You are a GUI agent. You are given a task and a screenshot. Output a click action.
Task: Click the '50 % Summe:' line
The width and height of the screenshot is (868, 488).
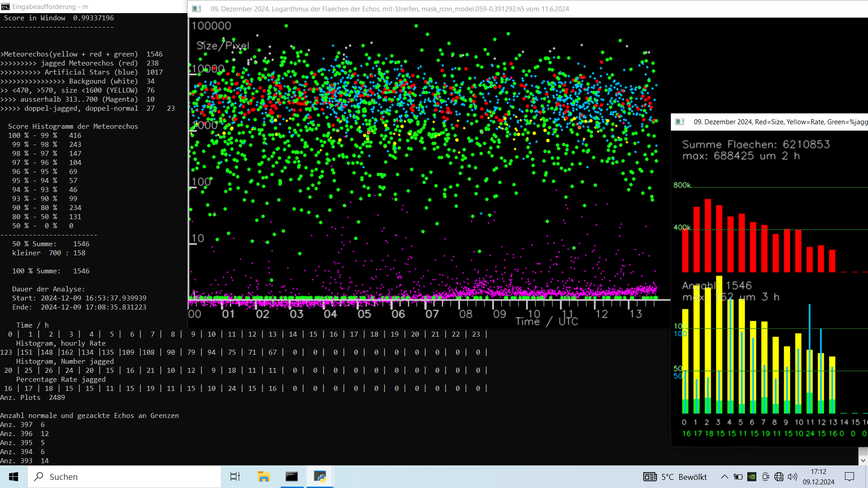[51, 244]
